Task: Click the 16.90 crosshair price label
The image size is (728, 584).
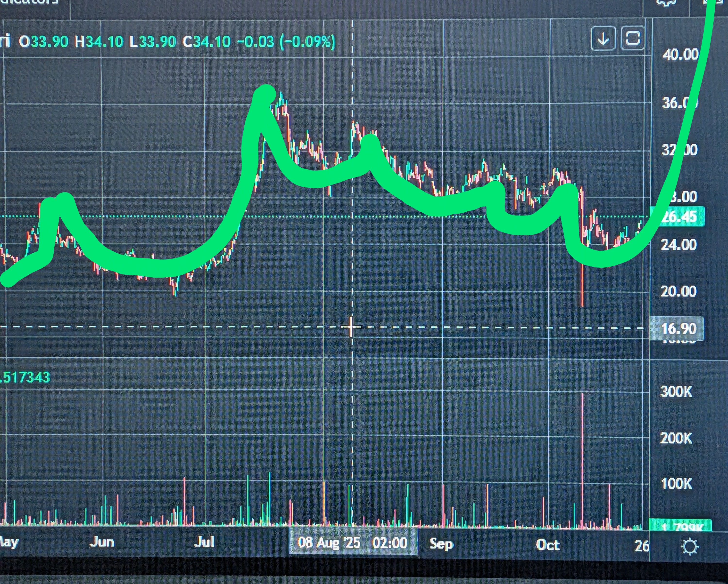Action: pyautogui.click(x=678, y=328)
